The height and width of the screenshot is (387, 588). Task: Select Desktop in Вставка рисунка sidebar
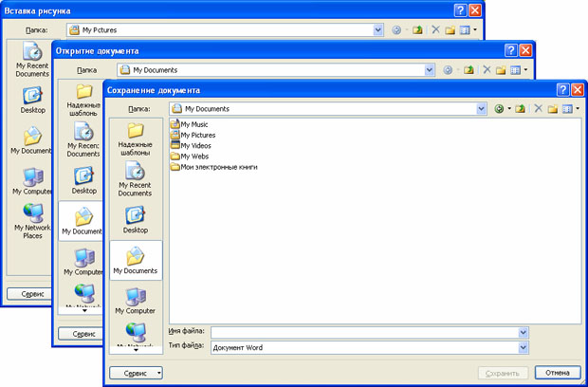tap(32, 101)
